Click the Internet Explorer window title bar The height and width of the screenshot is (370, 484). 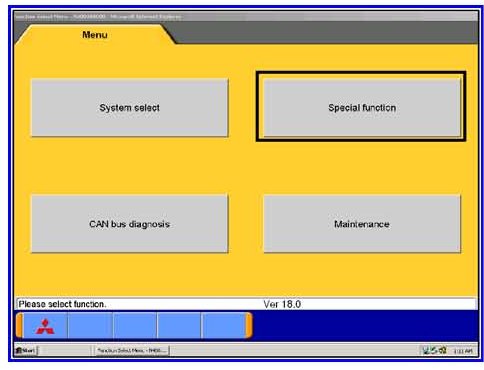tap(246, 16)
